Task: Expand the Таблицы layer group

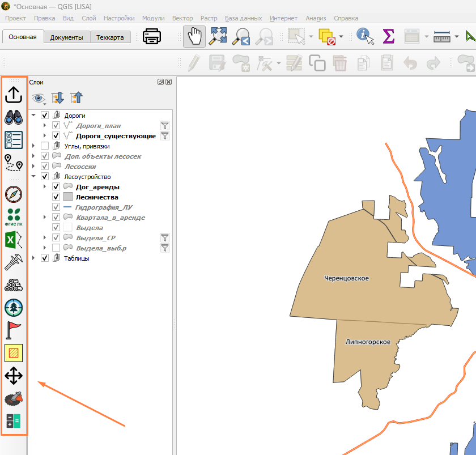Action: point(33,258)
